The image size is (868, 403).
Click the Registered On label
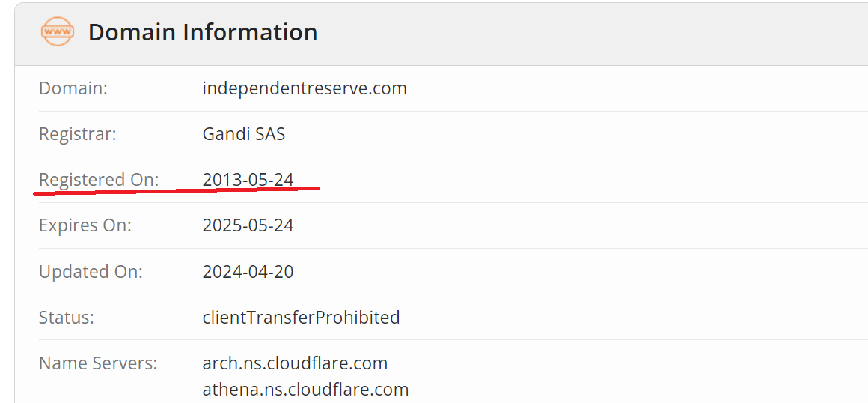(x=99, y=180)
